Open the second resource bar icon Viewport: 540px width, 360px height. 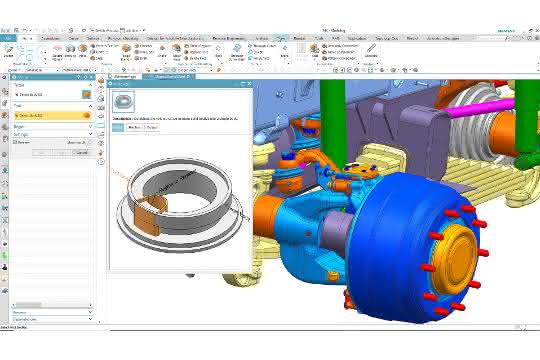4,91
